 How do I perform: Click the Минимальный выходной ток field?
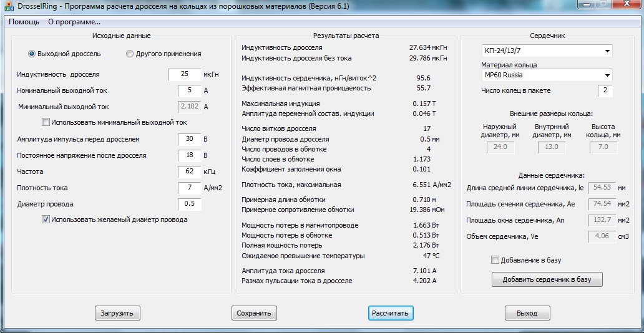[189, 107]
